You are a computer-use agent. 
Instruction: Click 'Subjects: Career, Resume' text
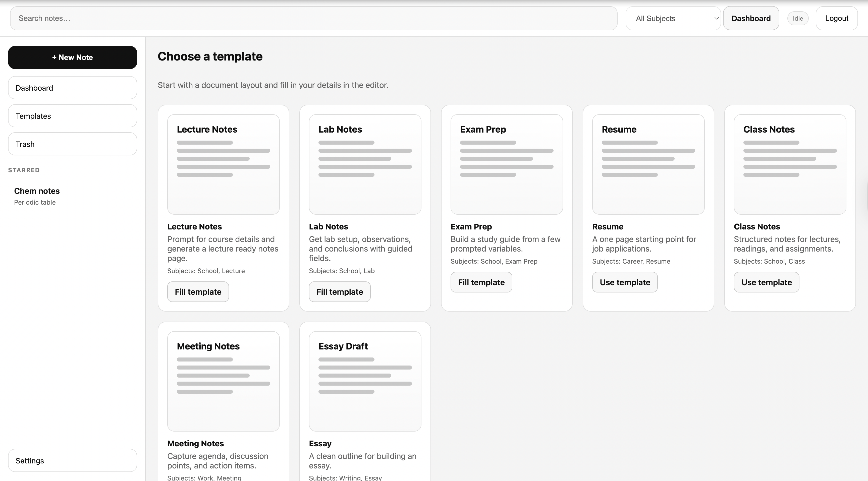point(631,261)
